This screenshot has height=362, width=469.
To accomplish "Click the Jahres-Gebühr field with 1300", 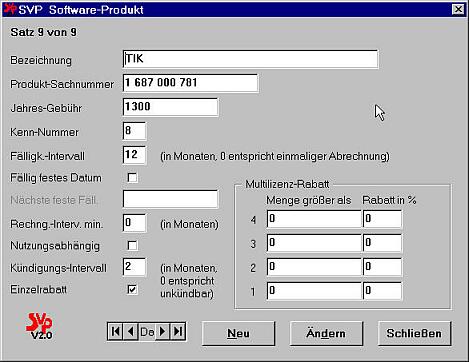I will coord(170,107).
